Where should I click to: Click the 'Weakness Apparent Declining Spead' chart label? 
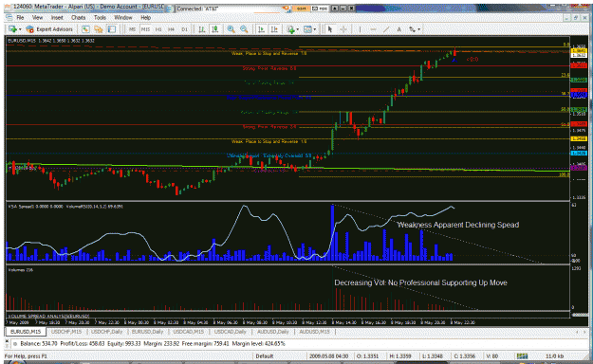pyautogui.click(x=458, y=225)
